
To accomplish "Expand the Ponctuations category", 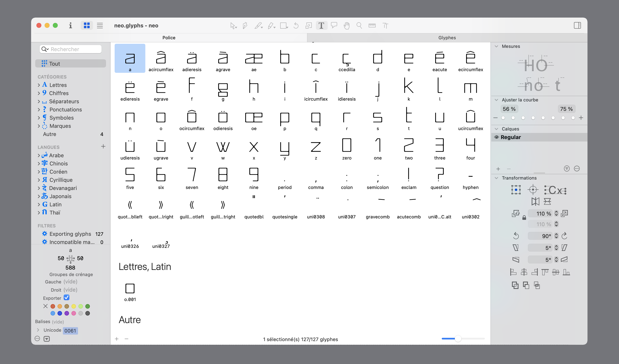I will (x=39, y=110).
